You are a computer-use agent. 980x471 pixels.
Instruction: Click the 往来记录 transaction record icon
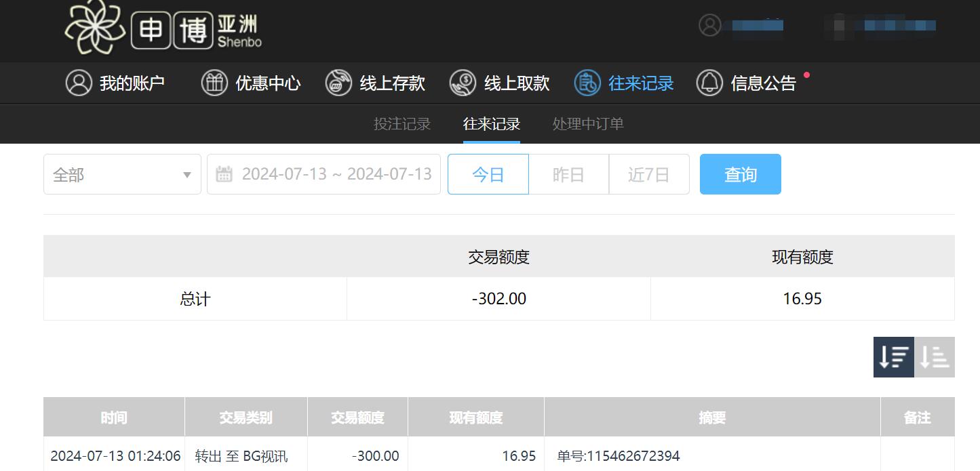(585, 83)
